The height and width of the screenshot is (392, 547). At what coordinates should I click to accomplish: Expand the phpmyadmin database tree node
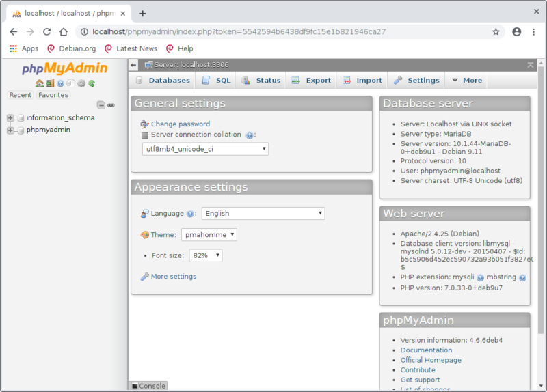(10, 130)
